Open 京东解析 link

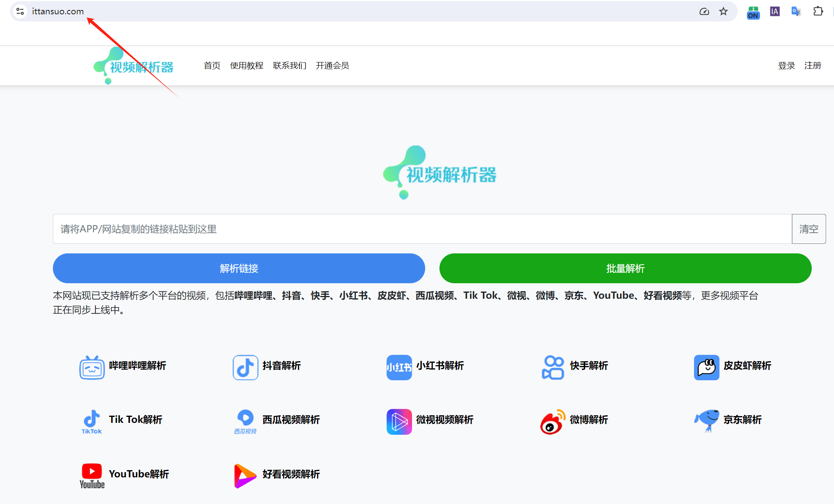743,420
